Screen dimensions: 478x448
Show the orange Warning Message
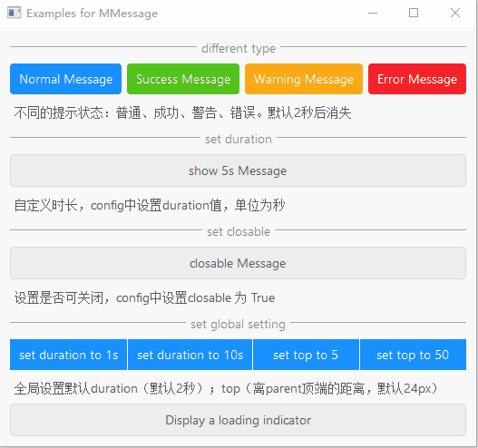tap(304, 79)
